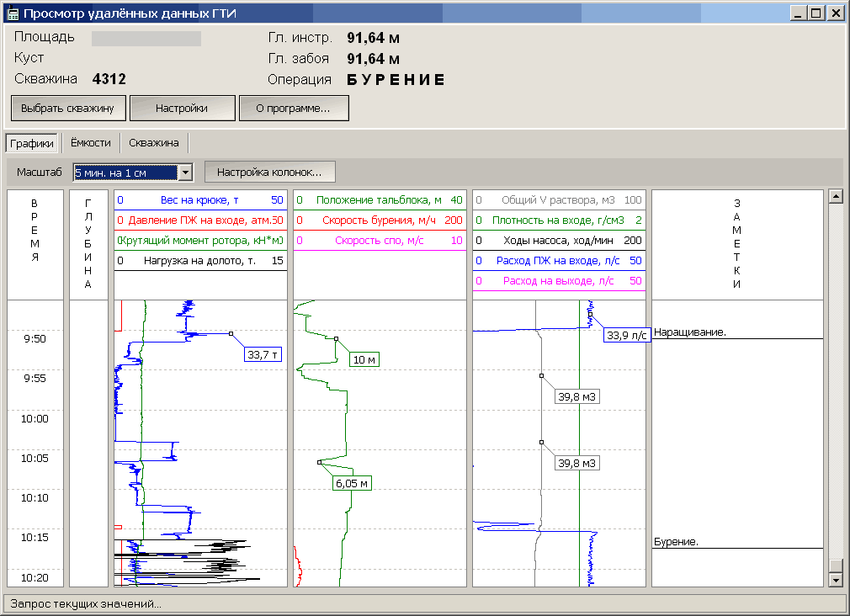Click the БУРЕНИЕ operation value

click(x=396, y=80)
